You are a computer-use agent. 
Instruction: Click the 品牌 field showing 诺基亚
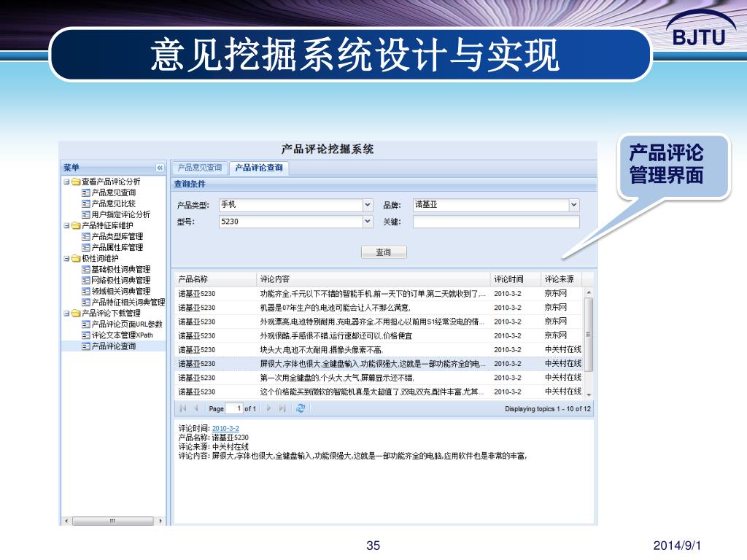click(491, 205)
